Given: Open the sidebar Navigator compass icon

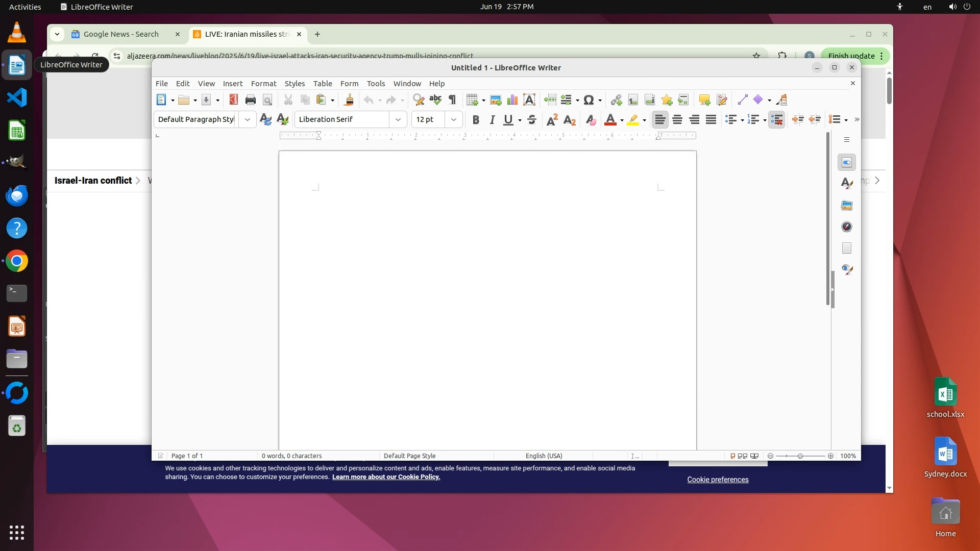Looking at the screenshot, I should (x=847, y=227).
